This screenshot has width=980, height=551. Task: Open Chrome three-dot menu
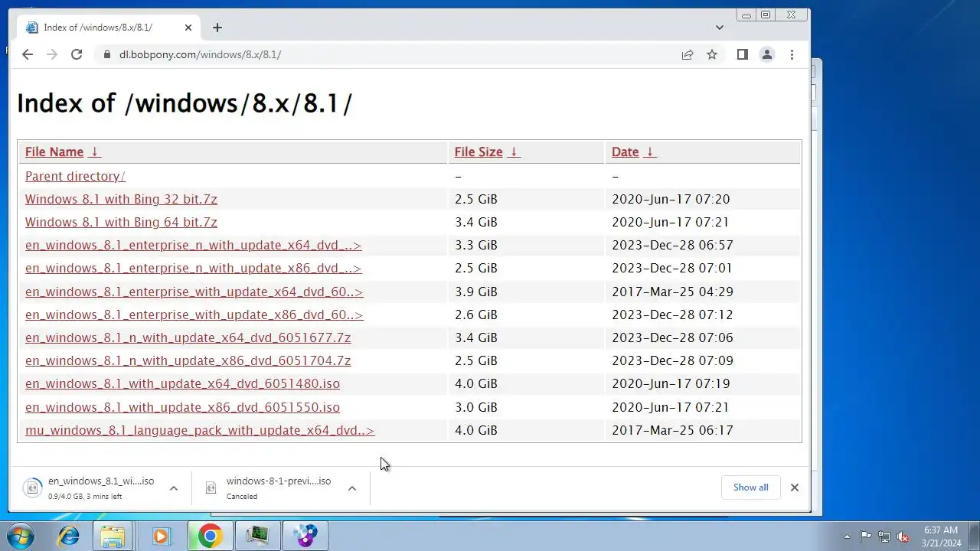point(792,54)
